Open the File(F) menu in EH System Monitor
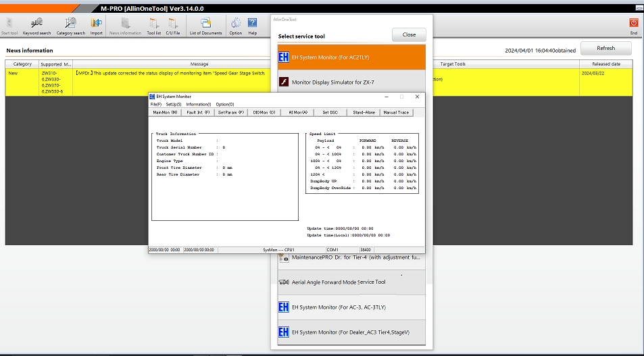 (156, 104)
